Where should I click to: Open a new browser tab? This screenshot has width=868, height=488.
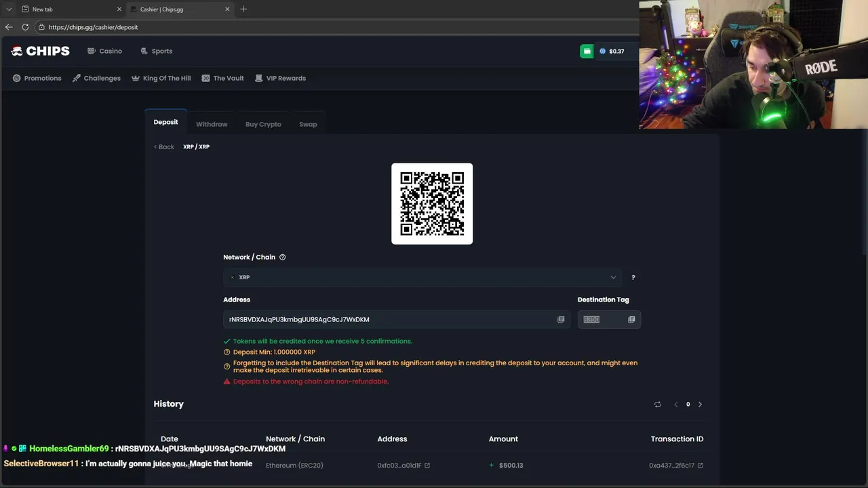click(x=243, y=9)
